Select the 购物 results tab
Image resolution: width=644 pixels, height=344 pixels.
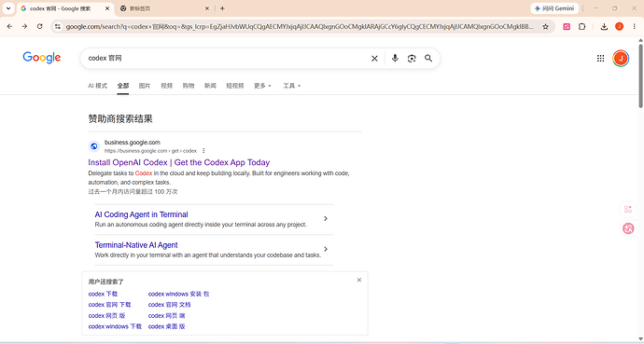point(189,86)
